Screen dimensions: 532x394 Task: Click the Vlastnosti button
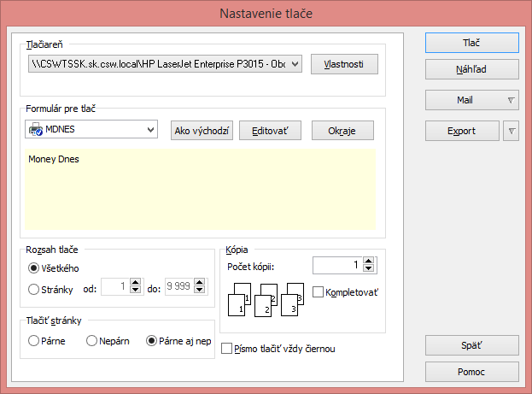click(343, 64)
